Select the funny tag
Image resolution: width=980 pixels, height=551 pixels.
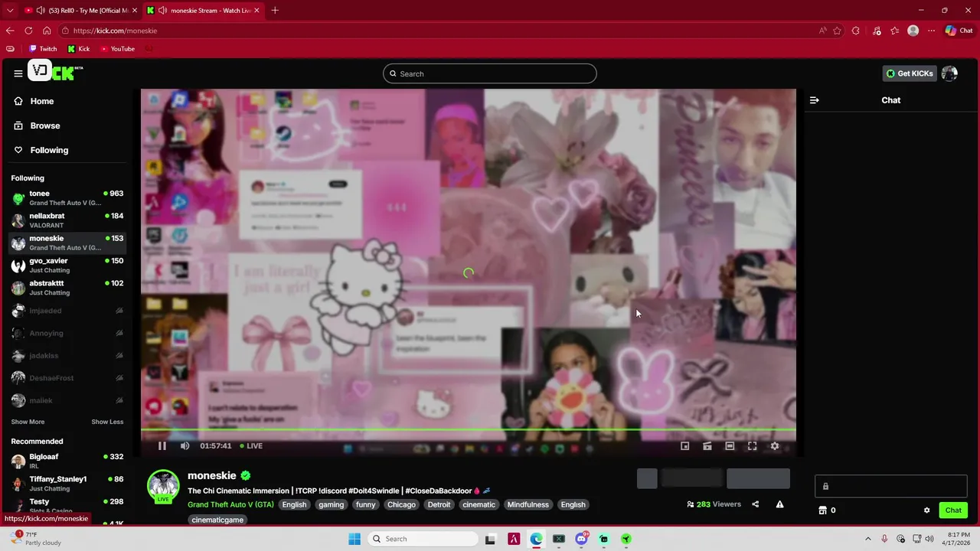point(365,504)
